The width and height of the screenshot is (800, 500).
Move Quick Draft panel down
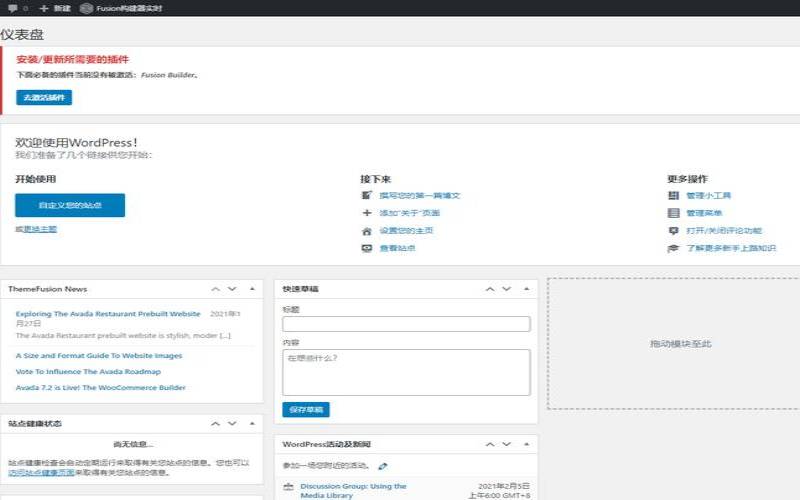[506, 289]
